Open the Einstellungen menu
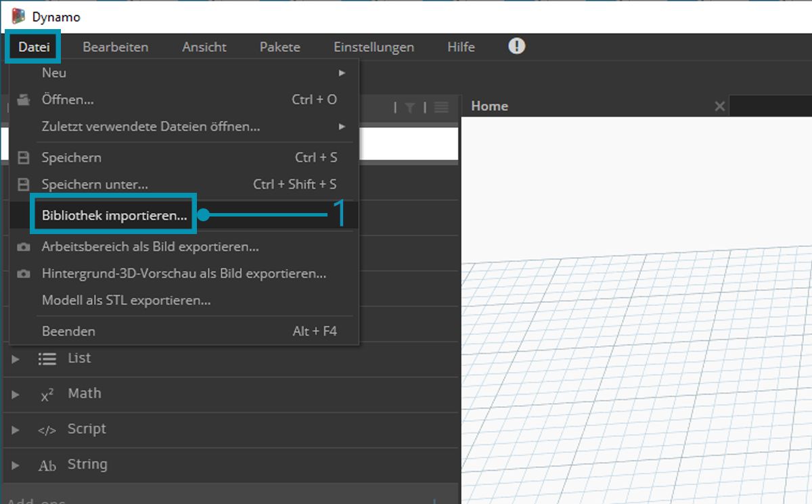812x504 pixels. 374,47
